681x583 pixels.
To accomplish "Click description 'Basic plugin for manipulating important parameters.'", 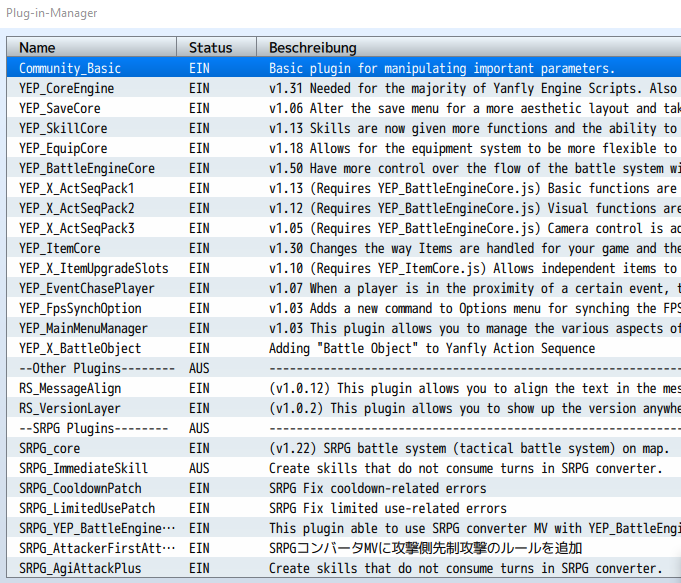I will (x=442, y=68).
